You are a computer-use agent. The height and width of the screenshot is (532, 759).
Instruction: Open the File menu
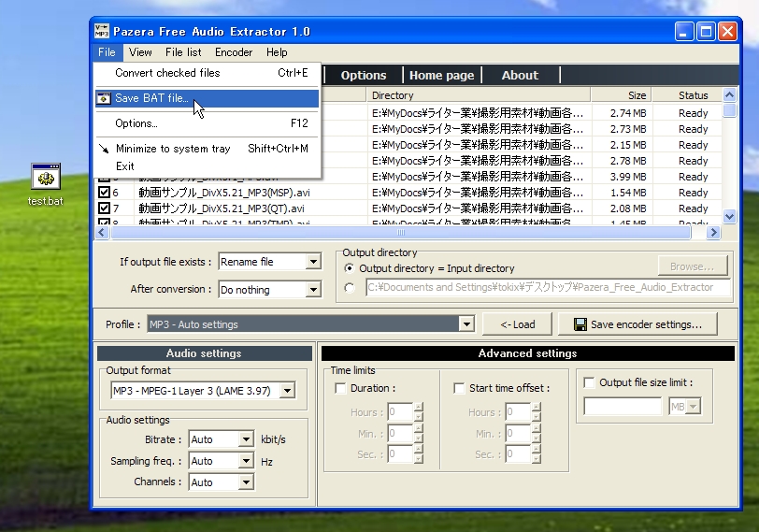[x=107, y=52]
